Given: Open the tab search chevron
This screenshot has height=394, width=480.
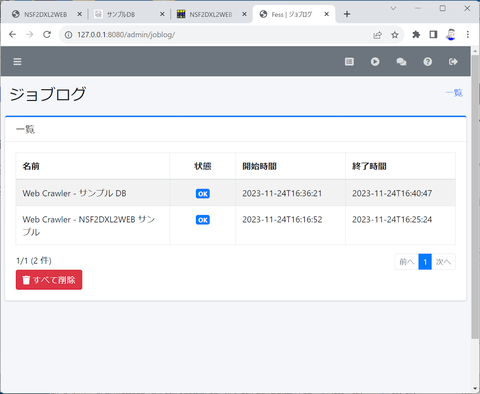Looking at the screenshot, I should click(393, 9).
